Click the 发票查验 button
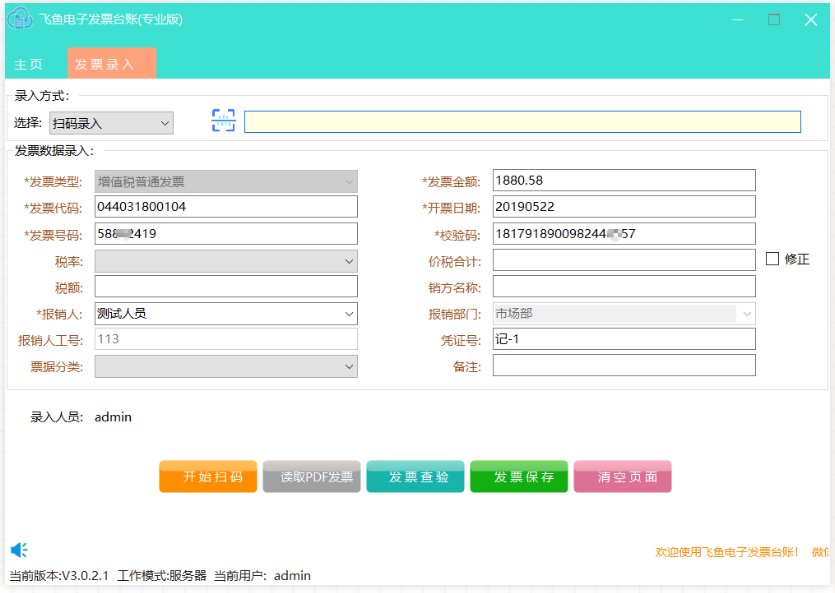Image resolution: width=835 pixels, height=593 pixels. tap(415, 477)
